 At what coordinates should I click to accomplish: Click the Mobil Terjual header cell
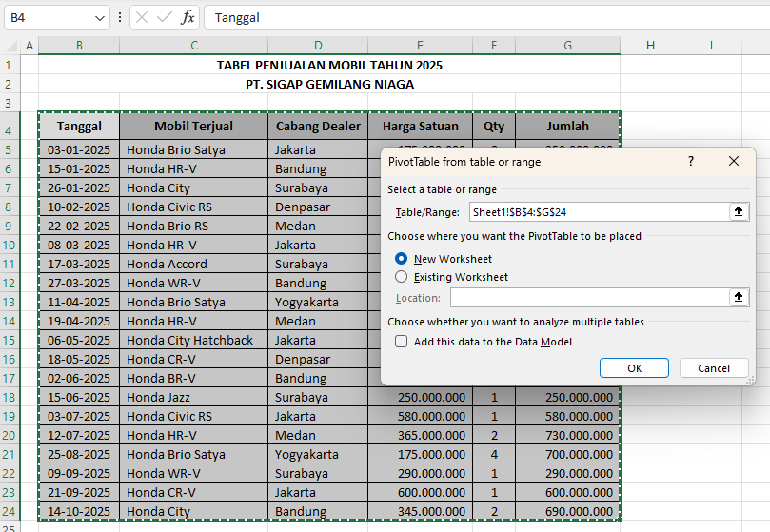tap(193, 127)
